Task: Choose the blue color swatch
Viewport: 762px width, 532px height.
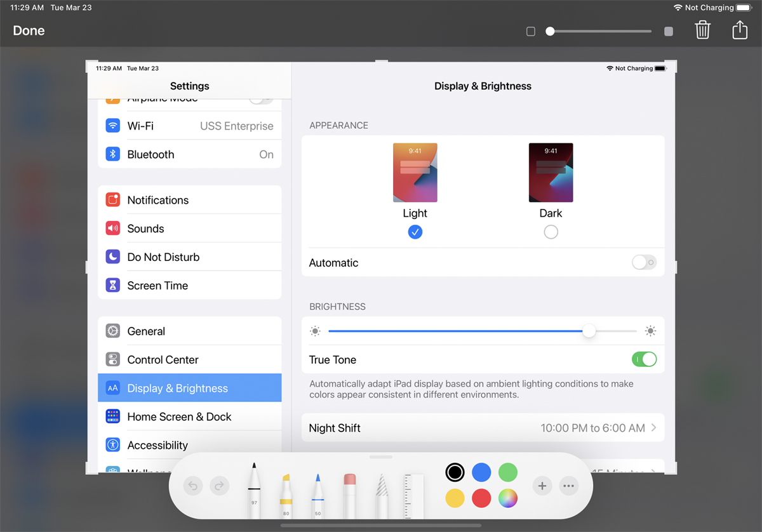Action: [481, 472]
